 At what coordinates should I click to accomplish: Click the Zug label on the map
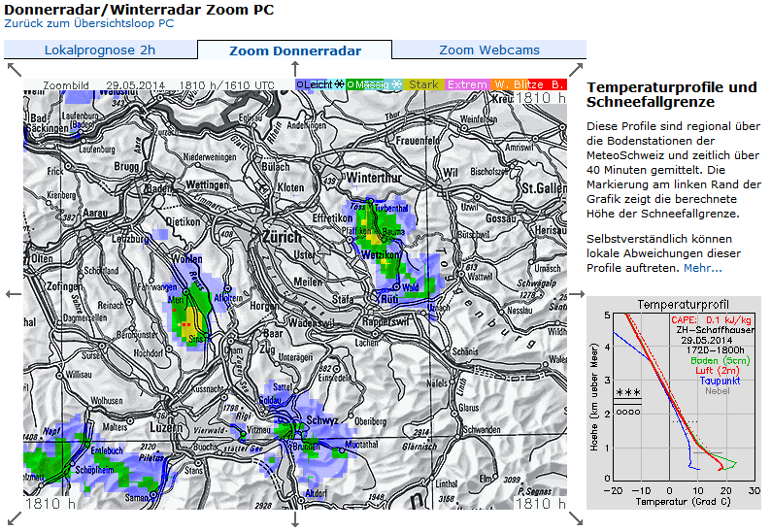point(267,349)
